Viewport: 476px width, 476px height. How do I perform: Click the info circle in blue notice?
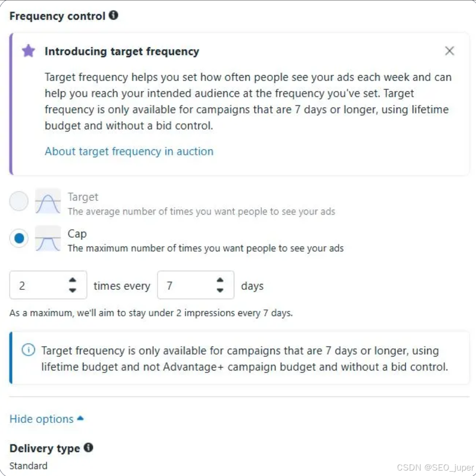pos(28,350)
